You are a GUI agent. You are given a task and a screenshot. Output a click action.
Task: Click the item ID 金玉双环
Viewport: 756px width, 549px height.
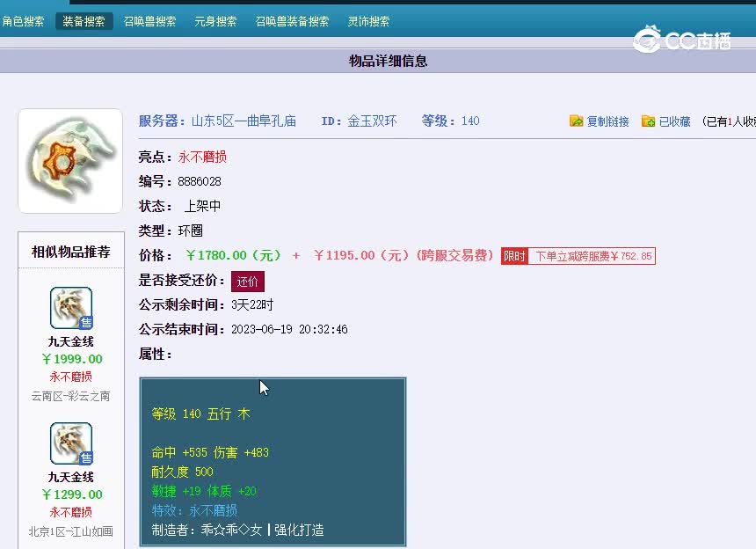(x=372, y=121)
